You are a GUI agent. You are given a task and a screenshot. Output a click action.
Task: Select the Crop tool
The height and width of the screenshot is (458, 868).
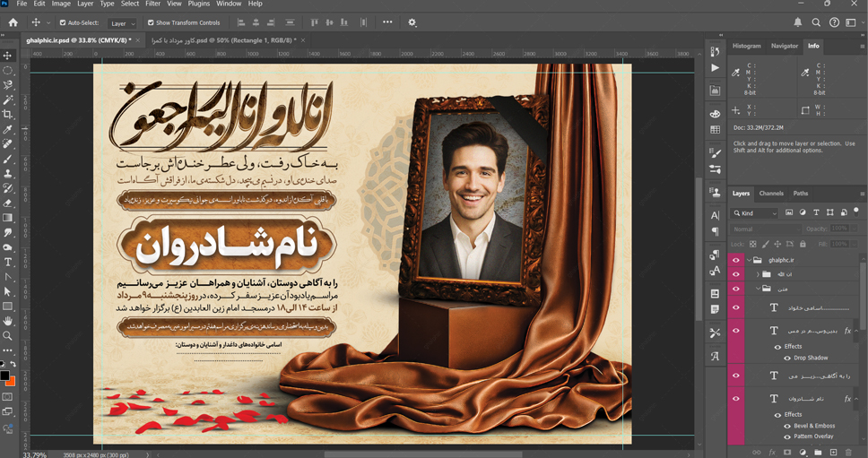pyautogui.click(x=8, y=115)
